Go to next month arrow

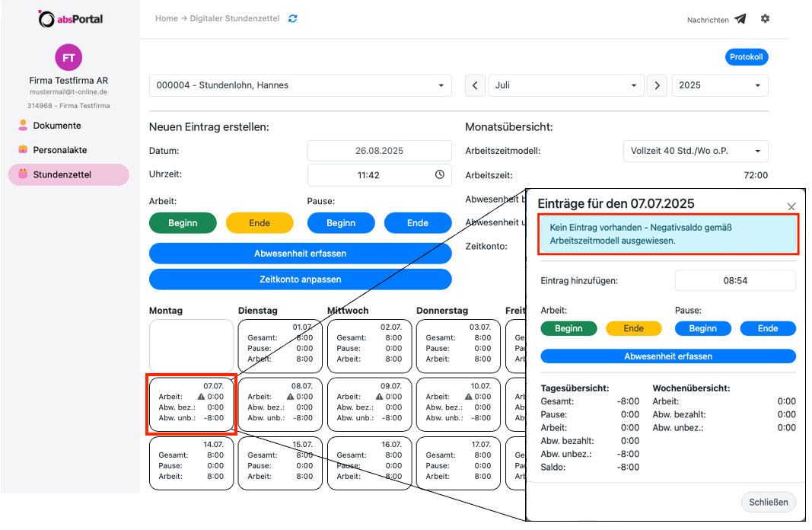pos(657,86)
